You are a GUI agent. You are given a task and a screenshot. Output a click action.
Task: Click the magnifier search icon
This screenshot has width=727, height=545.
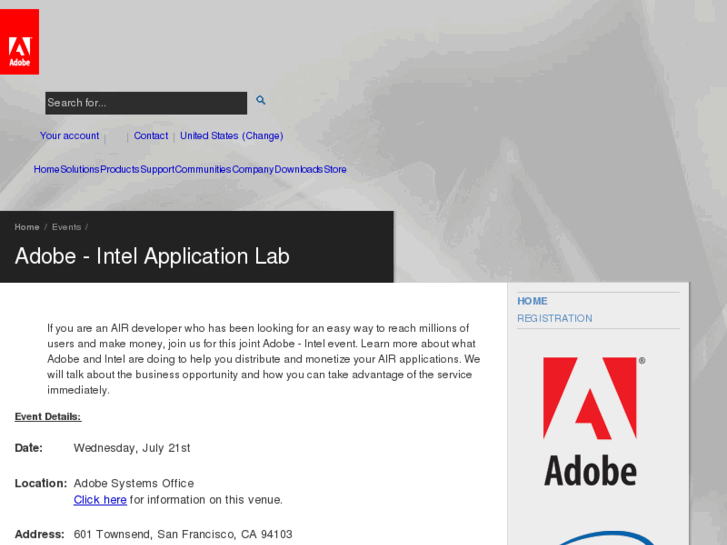point(261,100)
